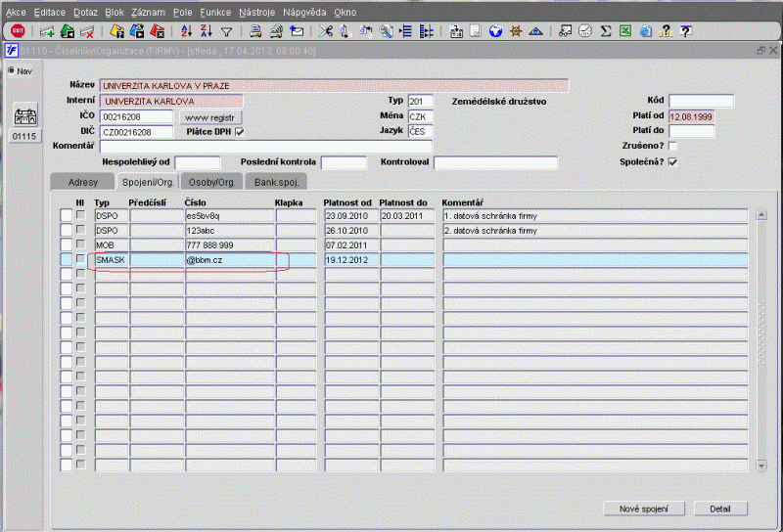The width and height of the screenshot is (783, 532).
Task: Click the www registr button
Action: pyautogui.click(x=210, y=117)
